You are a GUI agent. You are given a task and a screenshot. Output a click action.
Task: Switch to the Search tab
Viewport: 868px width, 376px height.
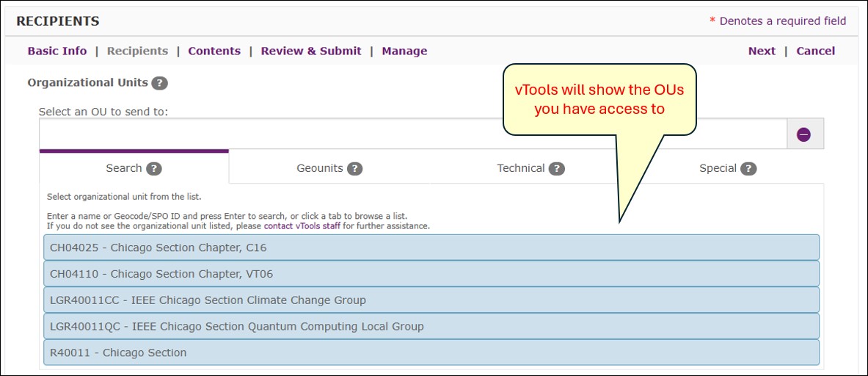134,167
